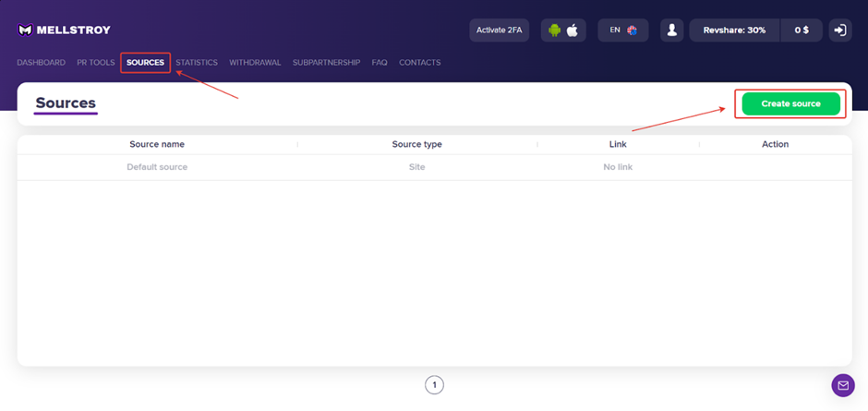Open the user profile icon

coord(672,30)
